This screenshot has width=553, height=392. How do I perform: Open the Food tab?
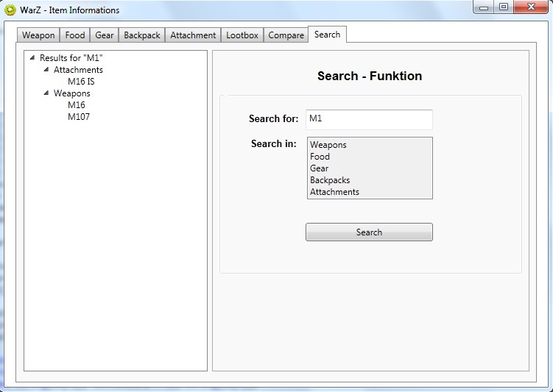(x=75, y=35)
